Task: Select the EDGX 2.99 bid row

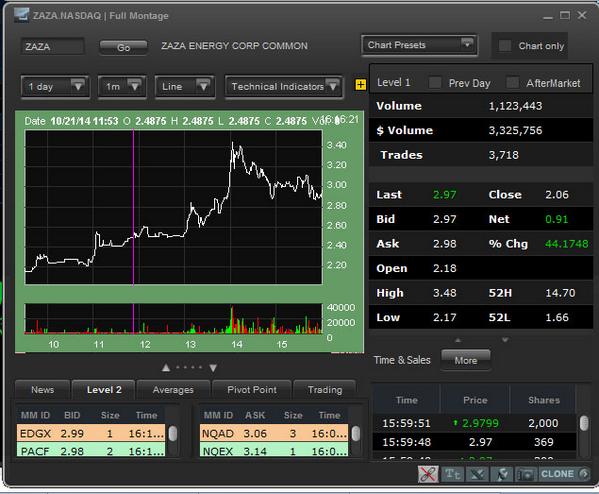Action: 91,433
